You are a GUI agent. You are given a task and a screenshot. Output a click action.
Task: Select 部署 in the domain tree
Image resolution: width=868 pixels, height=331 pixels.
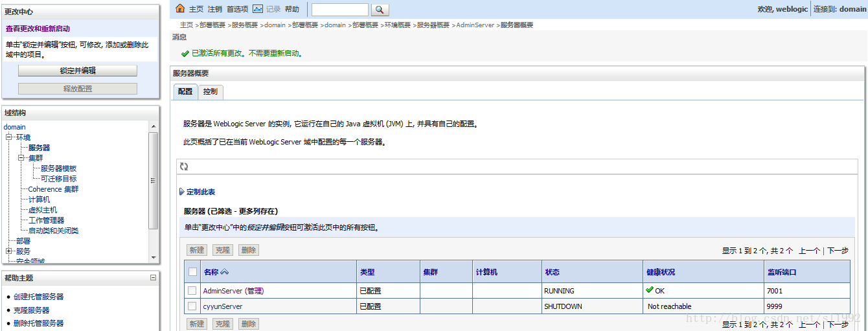23,241
